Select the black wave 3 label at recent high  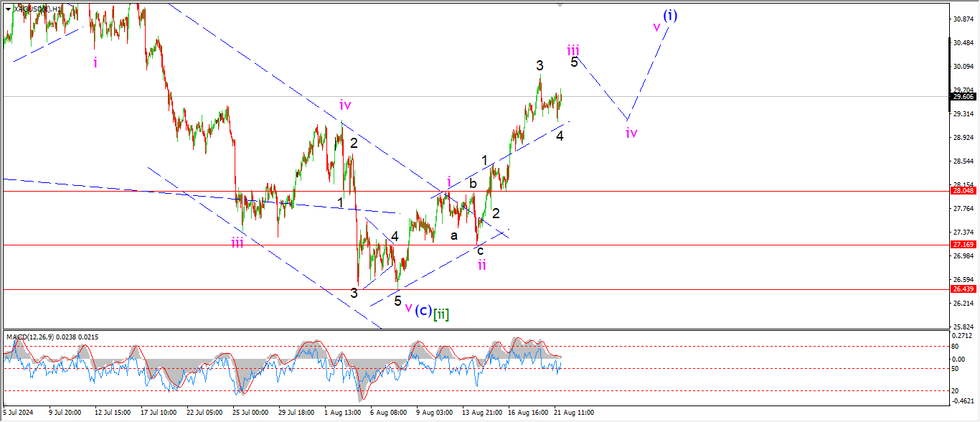click(x=540, y=65)
